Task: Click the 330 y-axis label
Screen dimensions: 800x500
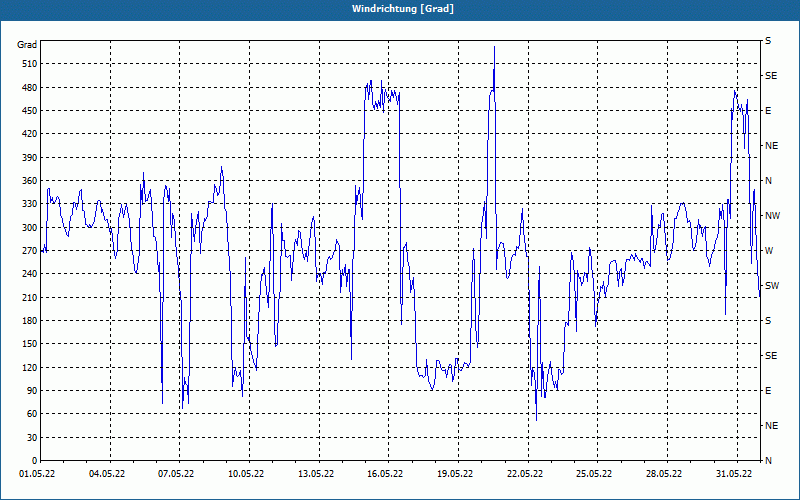Action: (x=30, y=204)
